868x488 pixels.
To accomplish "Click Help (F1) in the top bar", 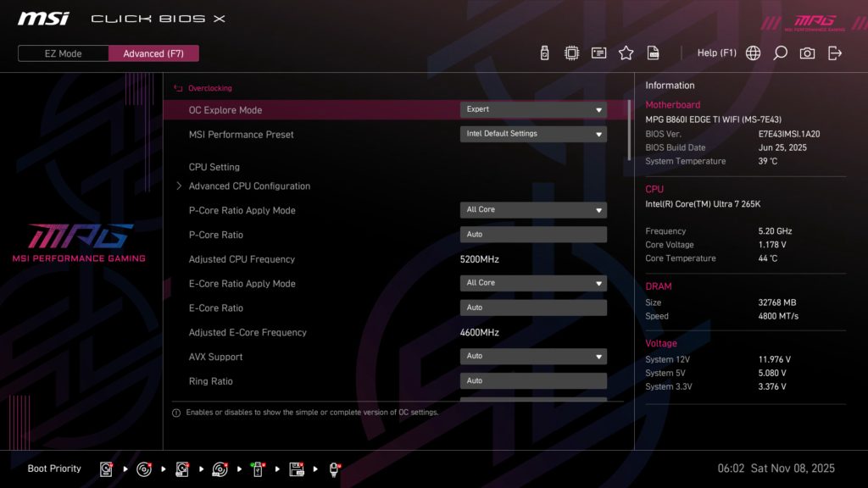I will pos(717,52).
